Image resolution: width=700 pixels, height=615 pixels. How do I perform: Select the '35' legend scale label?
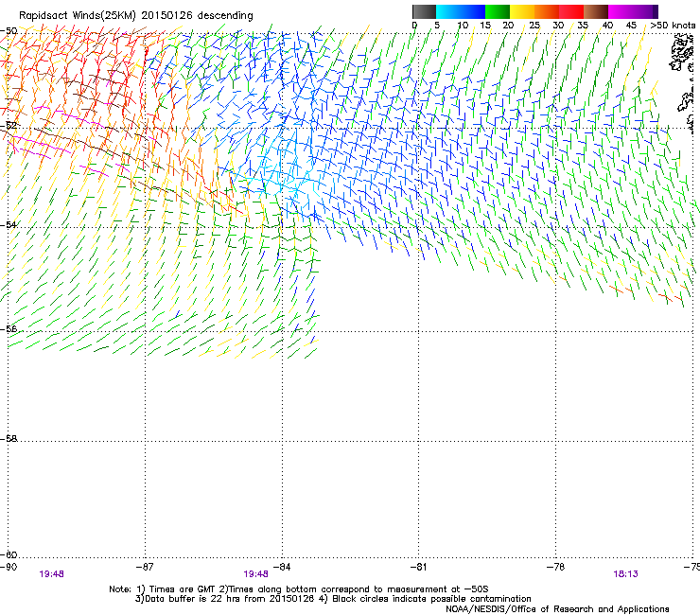pos(583,26)
